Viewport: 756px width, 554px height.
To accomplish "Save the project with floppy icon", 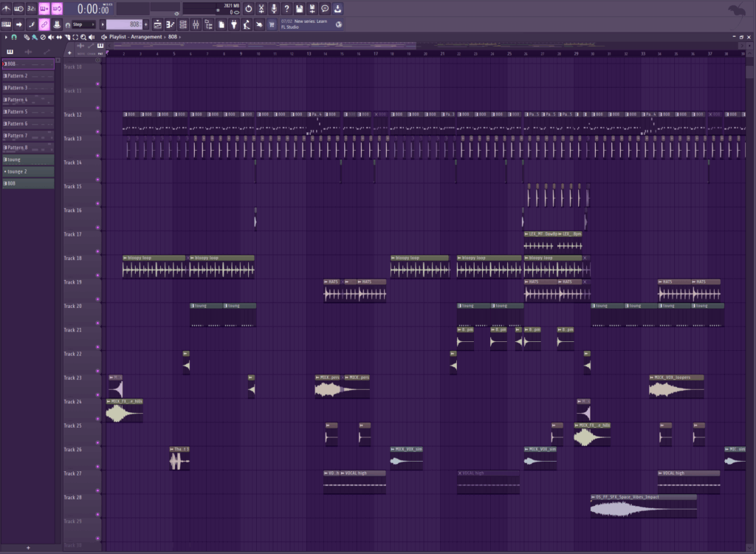I will point(300,8).
